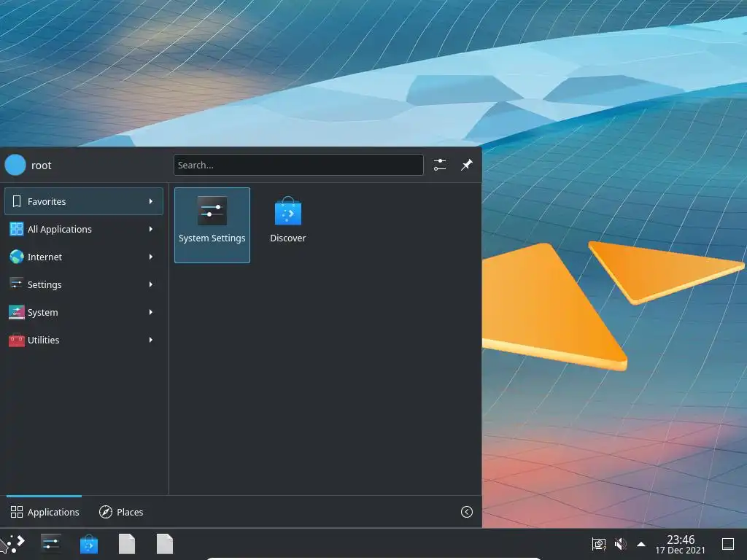Click the Favorites bookmark icon

point(17,201)
